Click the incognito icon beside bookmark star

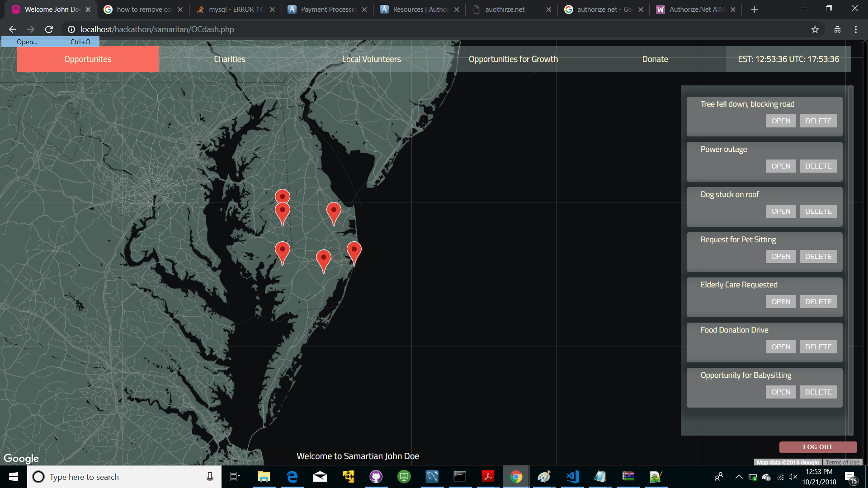pos(837,29)
